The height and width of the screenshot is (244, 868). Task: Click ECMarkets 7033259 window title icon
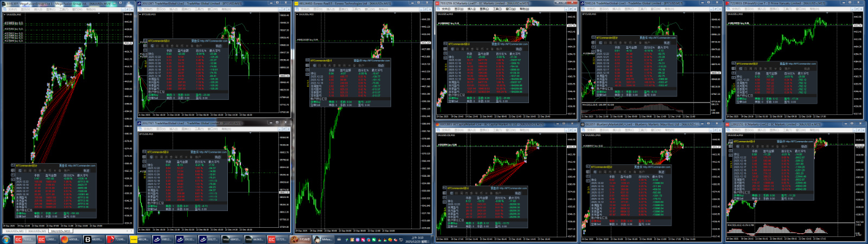pos(437,3)
